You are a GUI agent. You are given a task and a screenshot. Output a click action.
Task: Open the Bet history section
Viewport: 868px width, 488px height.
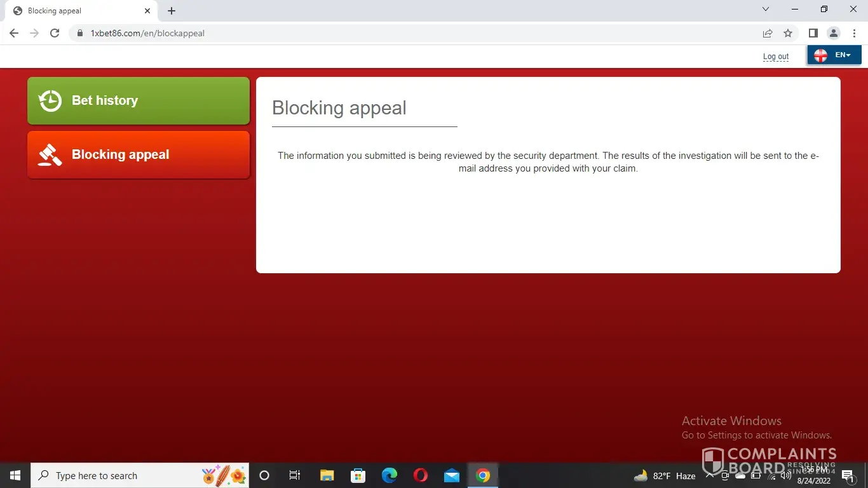(138, 100)
